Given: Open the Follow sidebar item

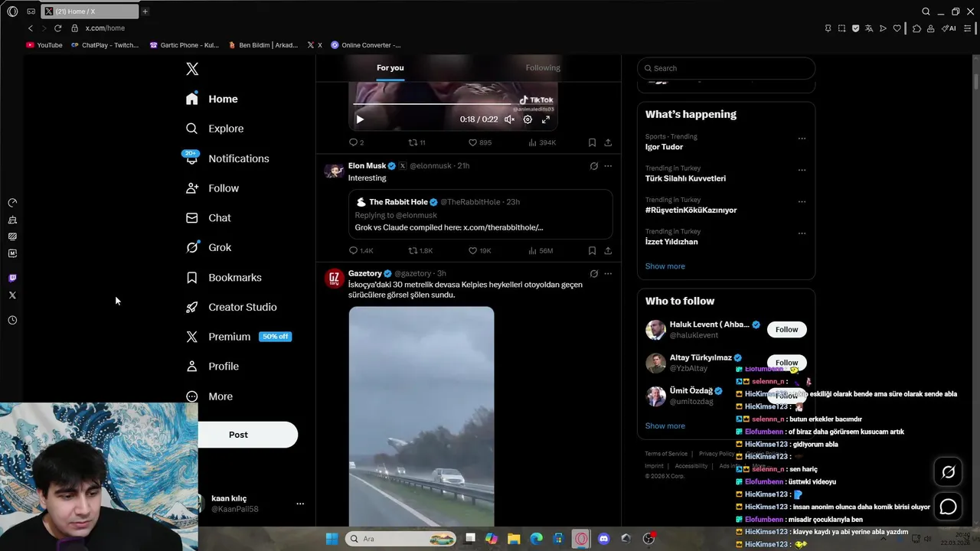Looking at the screenshot, I should (213, 188).
